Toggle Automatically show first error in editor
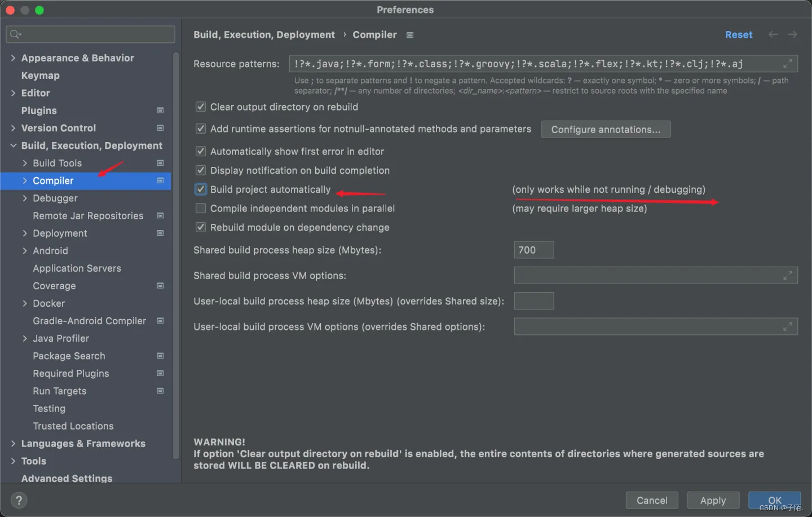Viewport: 812px width, 517px height. click(201, 151)
